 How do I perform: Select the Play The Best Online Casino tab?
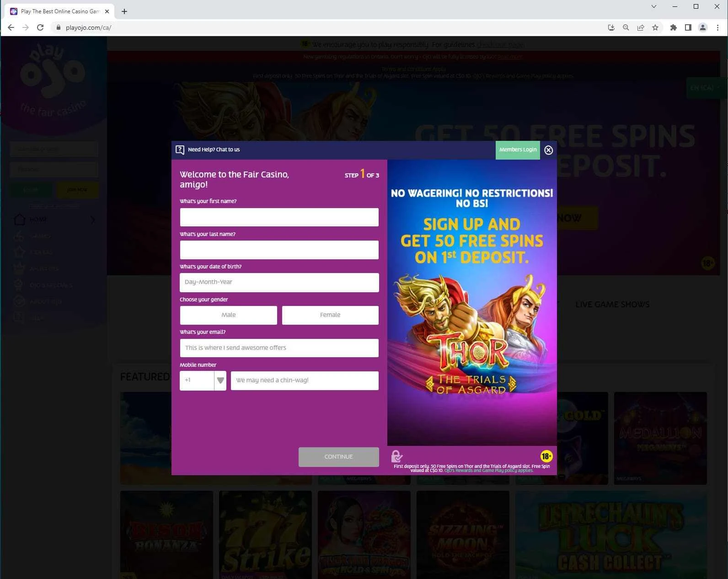pyautogui.click(x=59, y=11)
